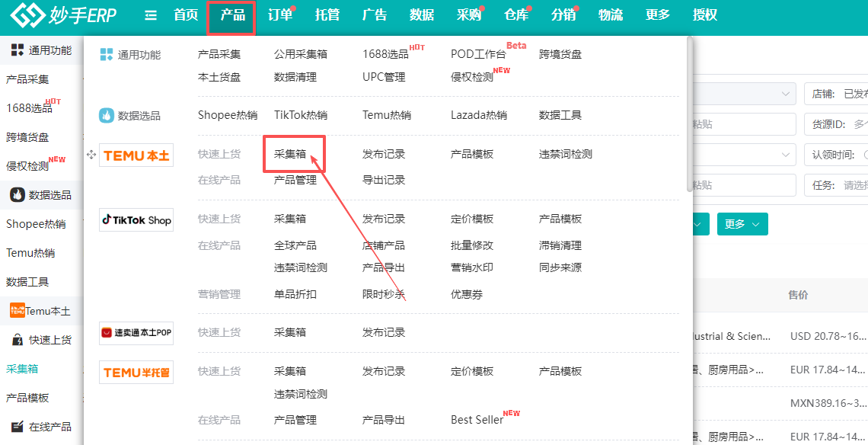Viewport: 868px width, 445px height.
Task: Click the TikTok Shop platform logo
Action: pos(136,220)
